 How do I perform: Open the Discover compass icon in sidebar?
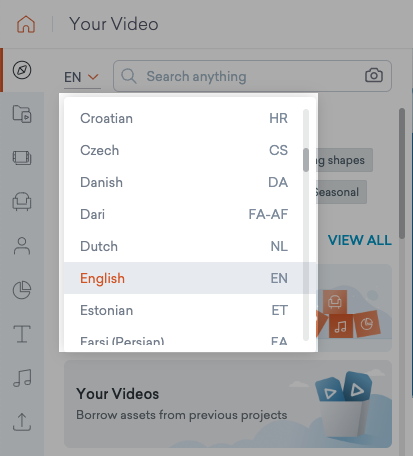pyautogui.click(x=22, y=70)
